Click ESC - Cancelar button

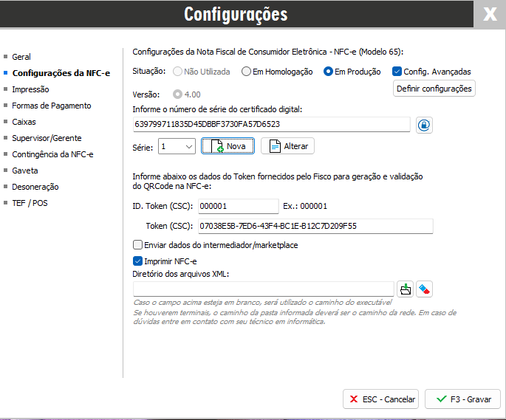381,399
